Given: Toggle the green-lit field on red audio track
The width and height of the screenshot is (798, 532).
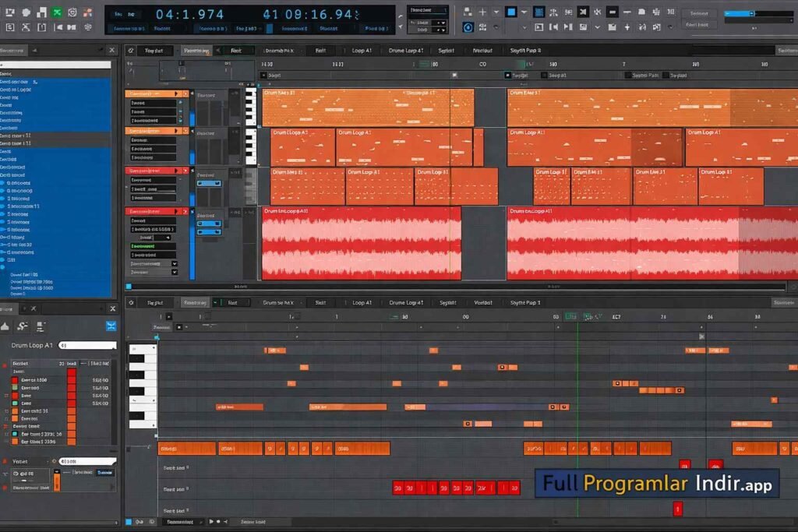Looking at the screenshot, I should click(x=152, y=245).
